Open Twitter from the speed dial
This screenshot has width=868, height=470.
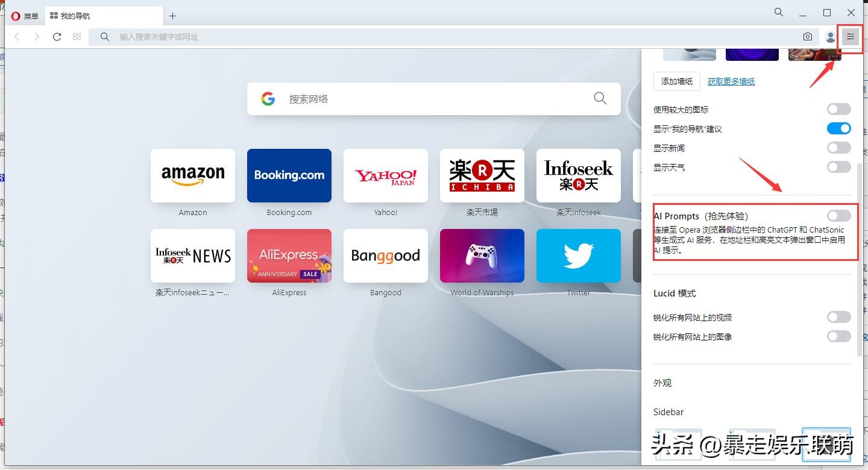pyautogui.click(x=578, y=255)
